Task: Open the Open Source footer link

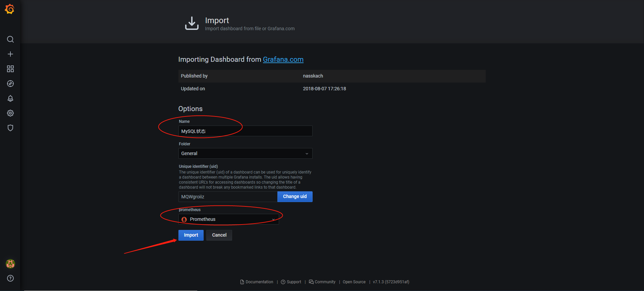Action: pyautogui.click(x=354, y=282)
